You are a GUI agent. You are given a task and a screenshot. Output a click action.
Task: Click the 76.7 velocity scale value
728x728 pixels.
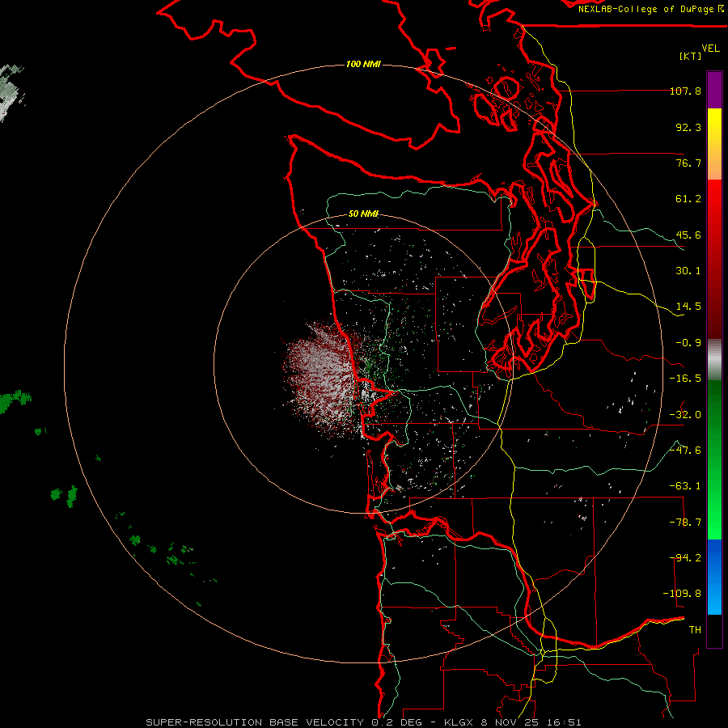[688, 163]
